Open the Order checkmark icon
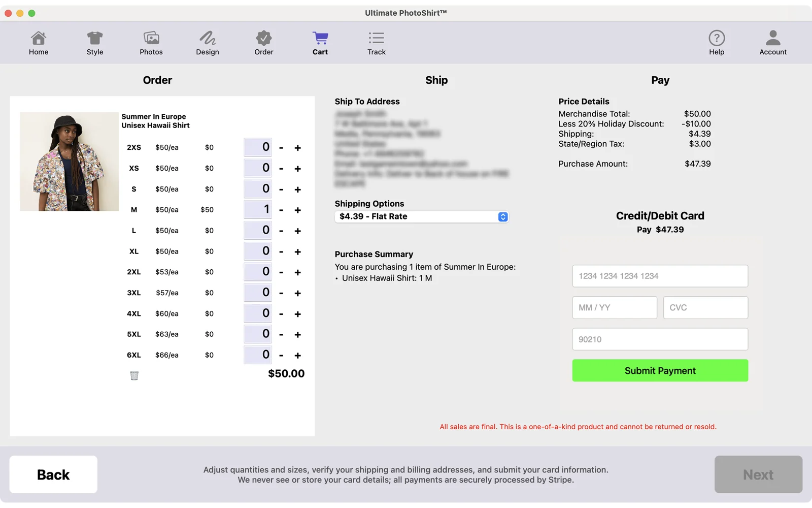The image size is (812, 508). tap(264, 43)
